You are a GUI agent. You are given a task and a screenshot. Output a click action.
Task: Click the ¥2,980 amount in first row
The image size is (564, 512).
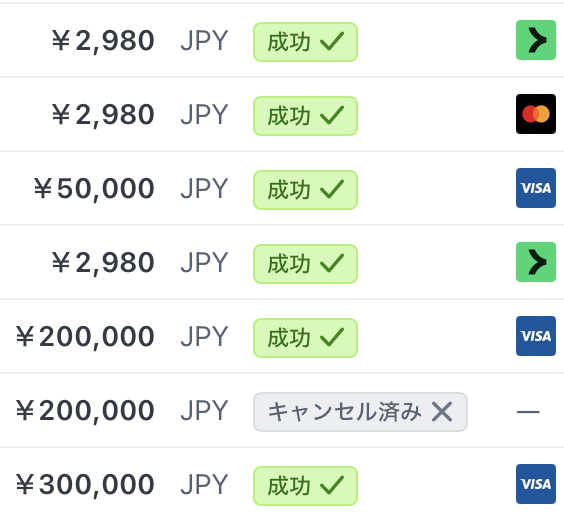point(103,41)
